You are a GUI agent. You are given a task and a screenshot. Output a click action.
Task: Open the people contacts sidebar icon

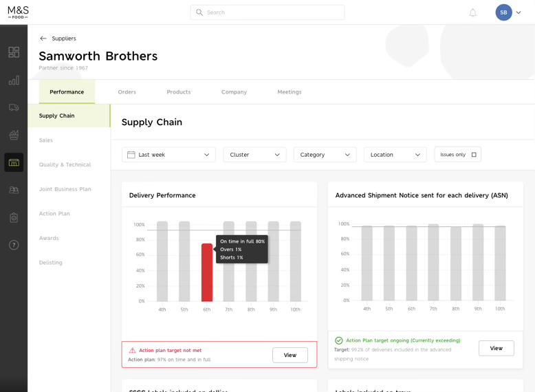(x=14, y=190)
